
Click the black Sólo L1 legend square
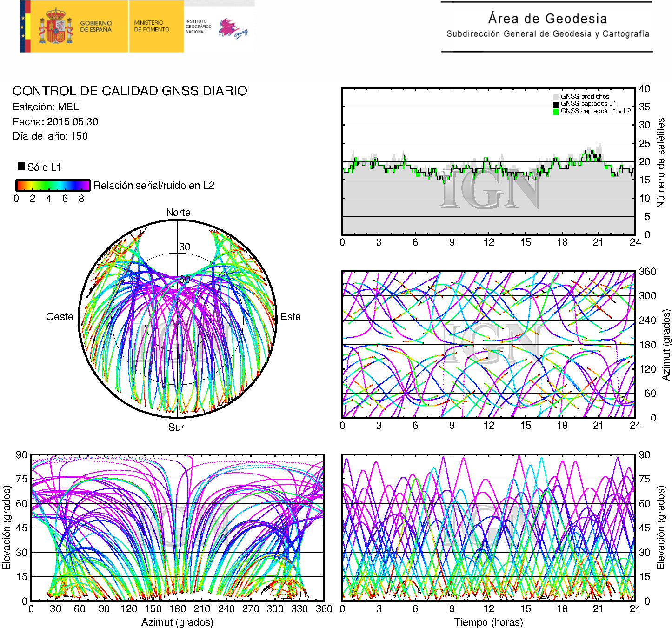point(21,166)
